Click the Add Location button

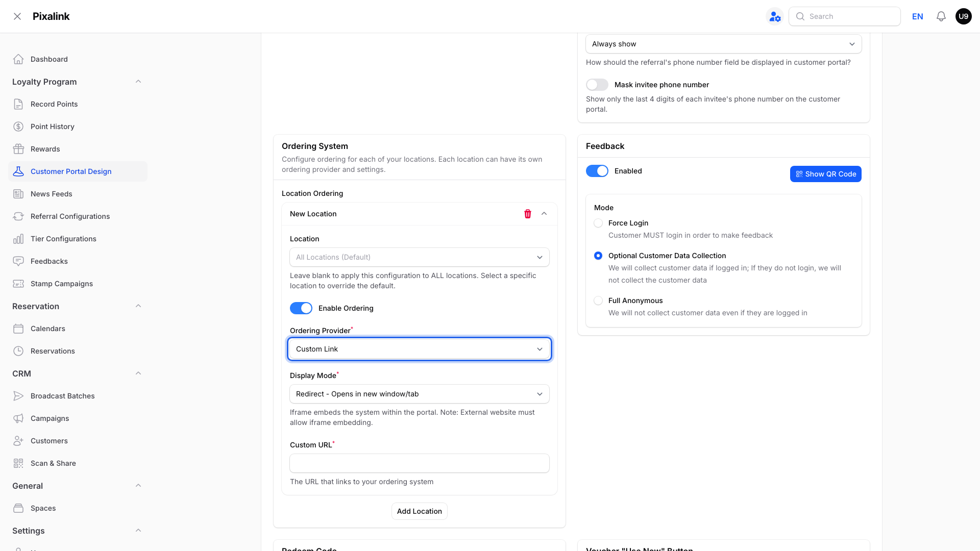click(420, 511)
